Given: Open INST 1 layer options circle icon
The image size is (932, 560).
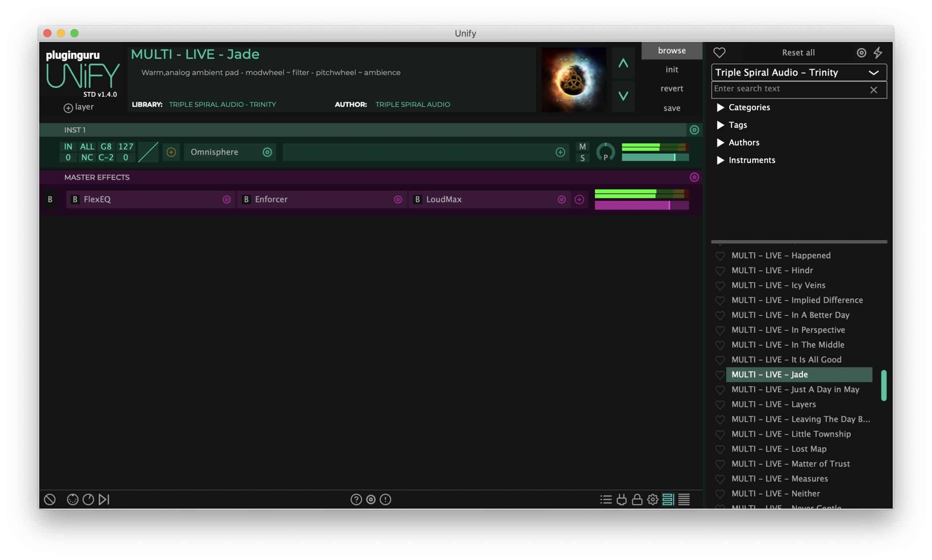Looking at the screenshot, I should pyautogui.click(x=694, y=130).
